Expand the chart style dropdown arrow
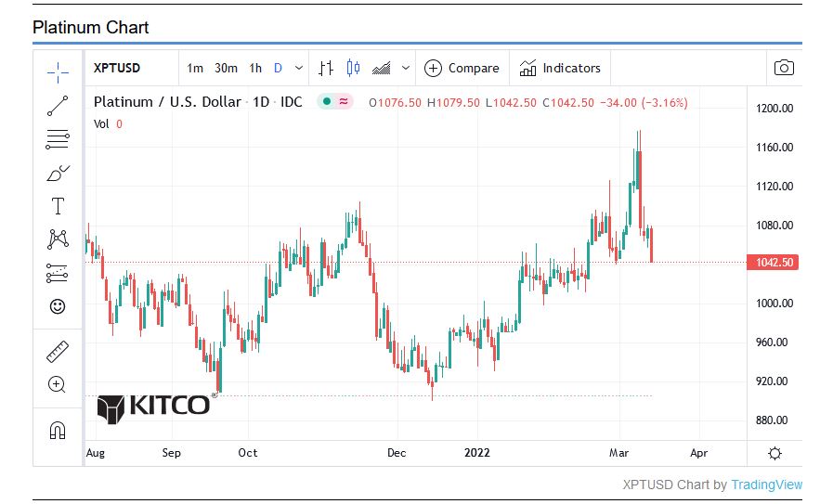The height and width of the screenshot is (504, 833). [x=406, y=68]
